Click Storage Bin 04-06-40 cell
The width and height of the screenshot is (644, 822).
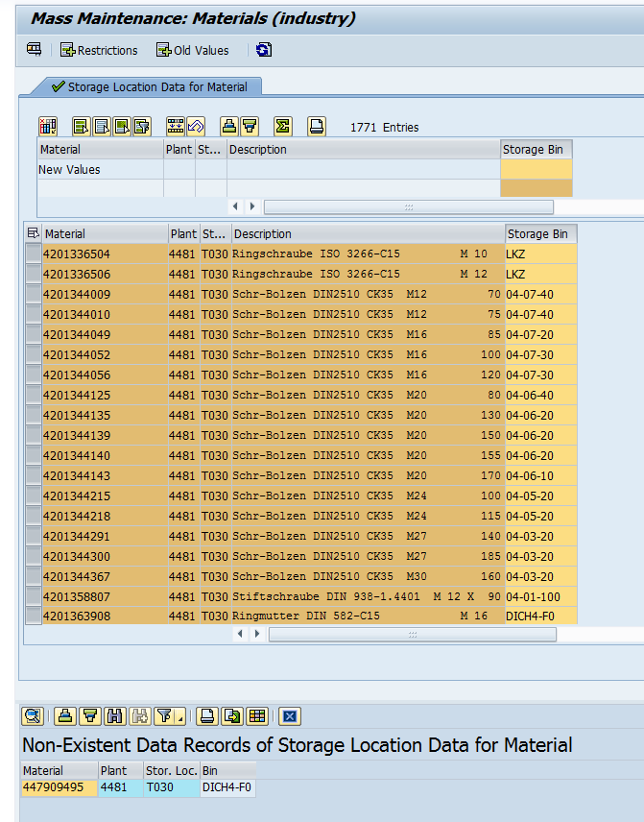(540, 395)
